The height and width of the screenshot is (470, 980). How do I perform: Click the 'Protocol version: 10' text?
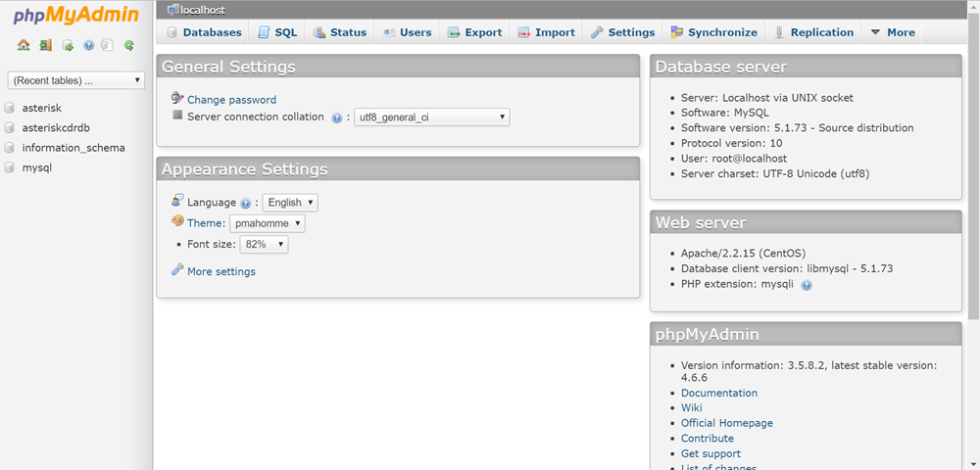[732, 144]
